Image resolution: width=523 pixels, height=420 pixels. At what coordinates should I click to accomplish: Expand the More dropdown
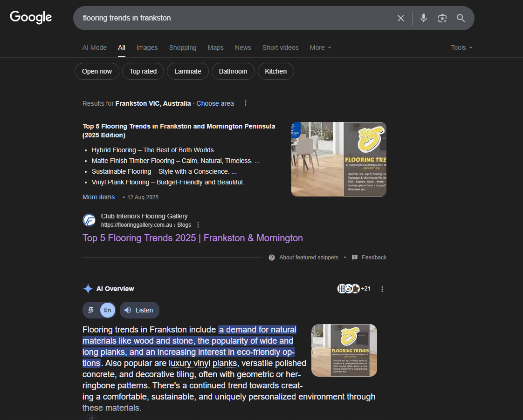coord(320,47)
